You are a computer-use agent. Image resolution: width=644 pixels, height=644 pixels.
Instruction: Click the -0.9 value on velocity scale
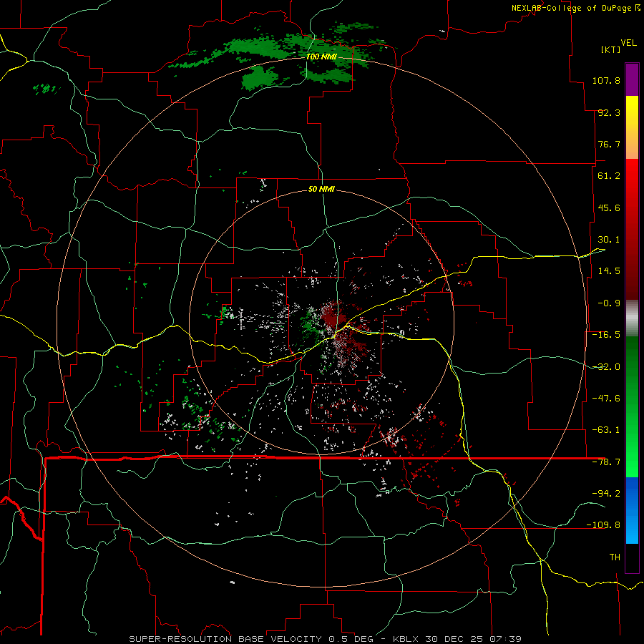tap(609, 303)
